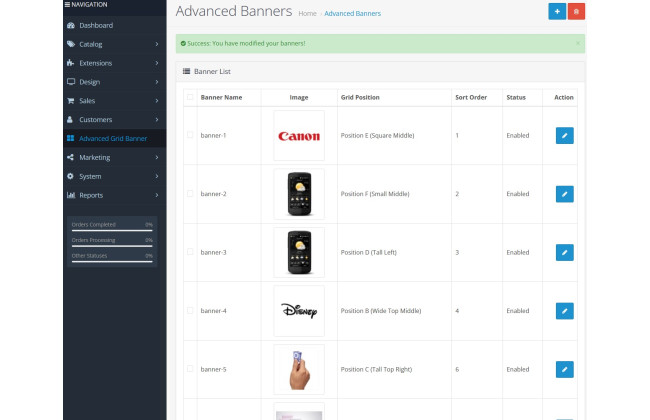Toggle the navigation hamburger icon
650x420 pixels.
click(x=67, y=5)
